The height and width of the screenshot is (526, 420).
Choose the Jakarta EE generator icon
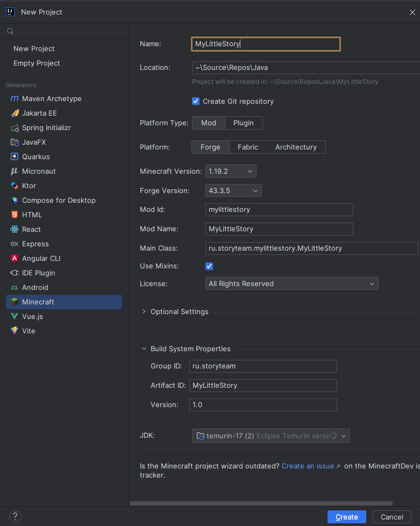pyautogui.click(x=15, y=113)
